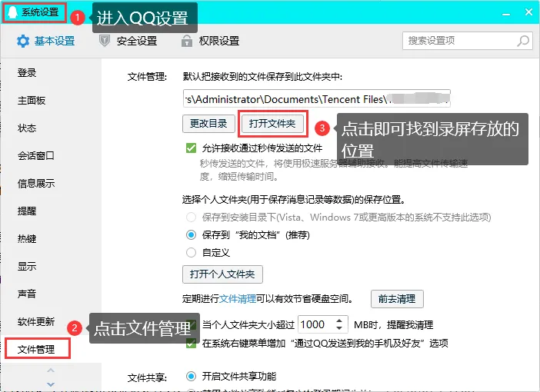This screenshot has height=392, width=540.
Task: Select 软件更新 in the sidebar
Action: coord(36,321)
